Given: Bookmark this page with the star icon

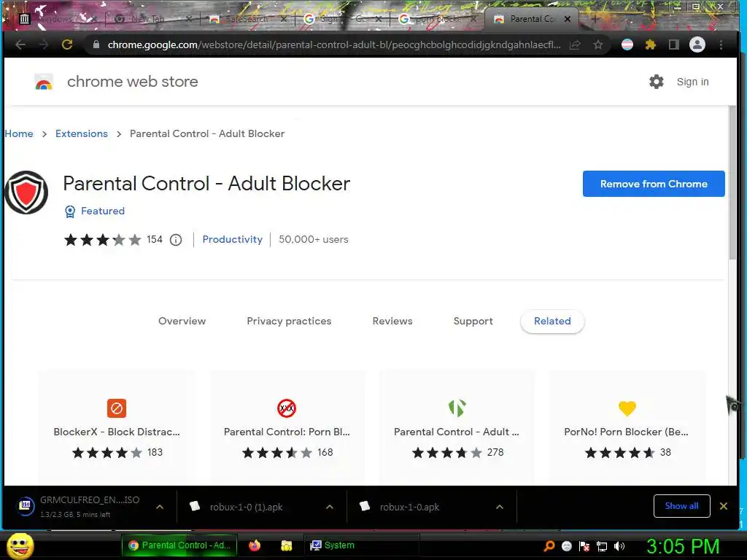Looking at the screenshot, I should click(598, 44).
